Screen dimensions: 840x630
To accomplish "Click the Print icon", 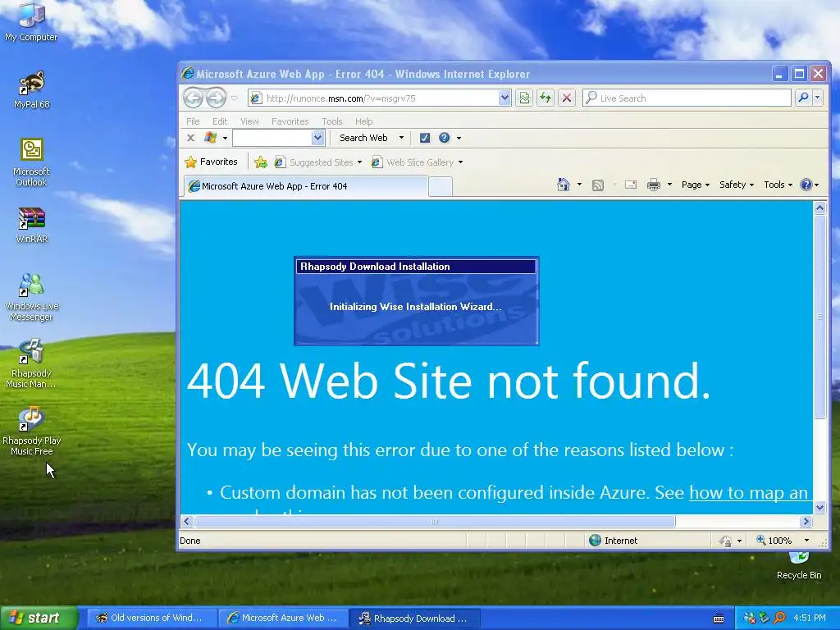I will pos(654,185).
